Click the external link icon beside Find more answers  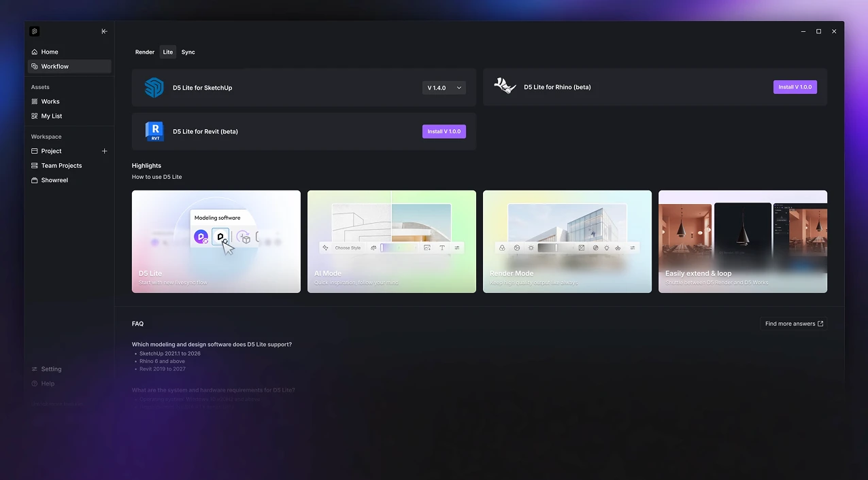pos(820,324)
